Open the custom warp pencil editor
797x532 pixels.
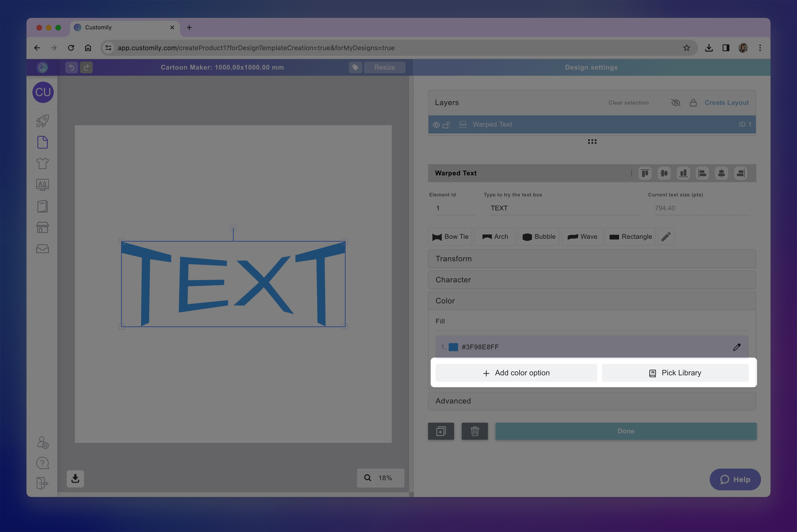point(666,236)
